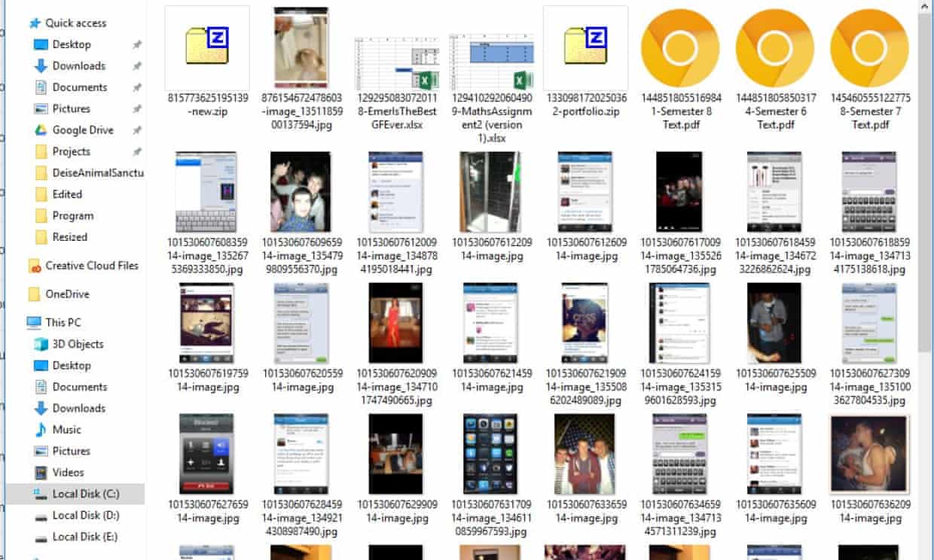Open the portfolio.zip archive icon

tap(585, 48)
